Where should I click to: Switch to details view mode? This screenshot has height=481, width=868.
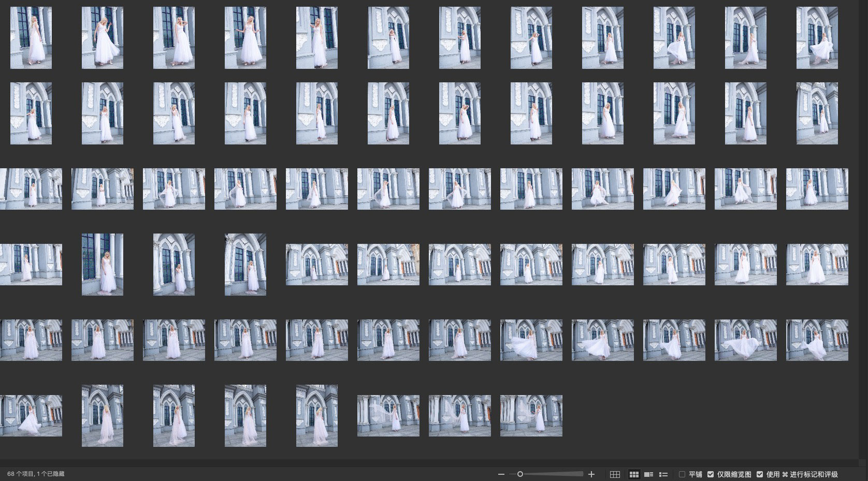click(x=648, y=474)
